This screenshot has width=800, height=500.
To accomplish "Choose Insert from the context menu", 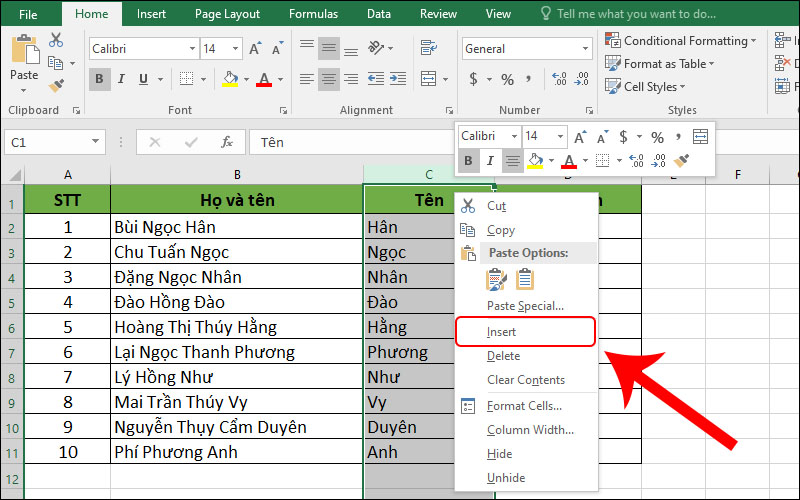I will 526,332.
